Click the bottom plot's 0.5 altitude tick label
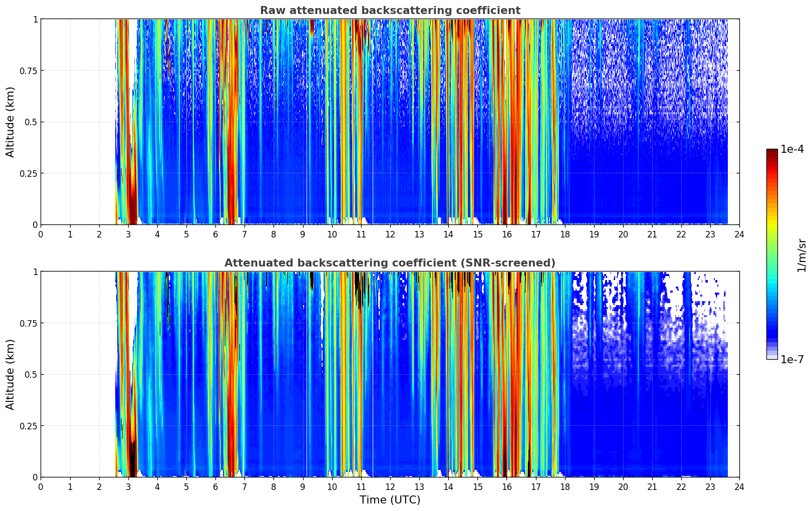Image resolution: width=812 pixels, height=511 pixels. (x=32, y=375)
